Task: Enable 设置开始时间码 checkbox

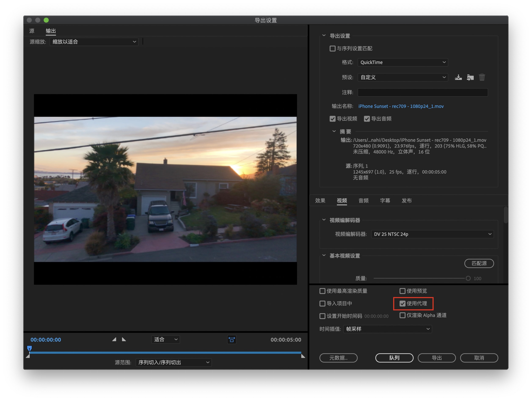Action: (322, 316)
